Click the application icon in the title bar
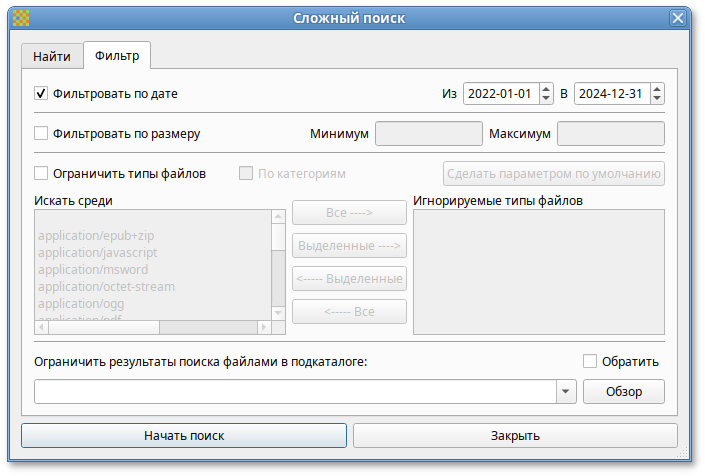Image resolution: width=705 pixels, height=476 pixels. 21,18
